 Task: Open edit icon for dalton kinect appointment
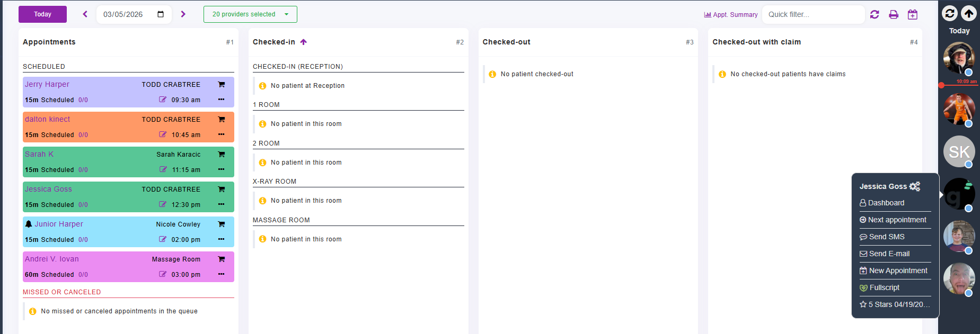tap(163, 134)
